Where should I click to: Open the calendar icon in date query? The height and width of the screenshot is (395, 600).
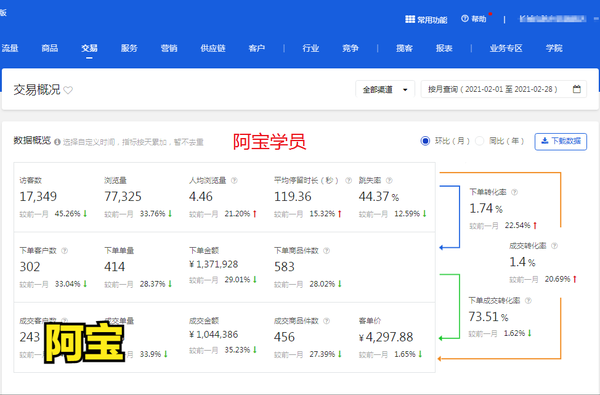coord(577,89)
